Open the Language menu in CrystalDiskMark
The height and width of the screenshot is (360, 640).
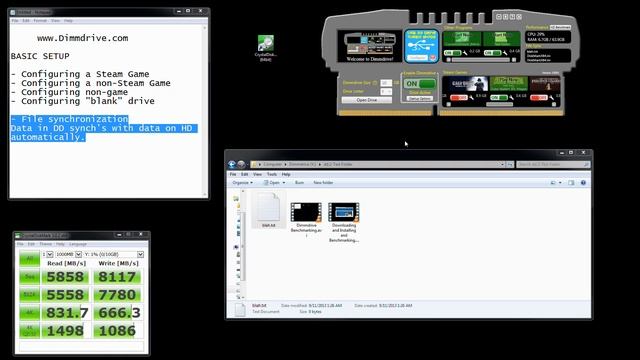(x=78, y=244)
